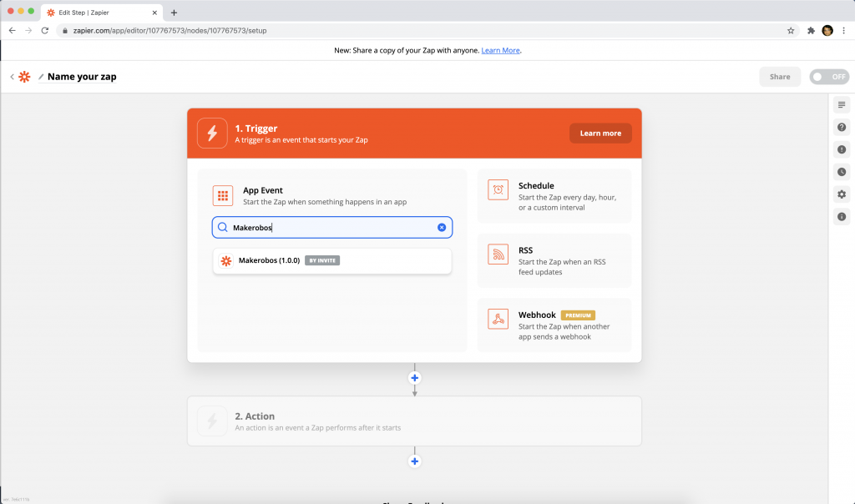Bookmark this page with the star icon
The image size is (855, 504).
[x=791, y=31]
